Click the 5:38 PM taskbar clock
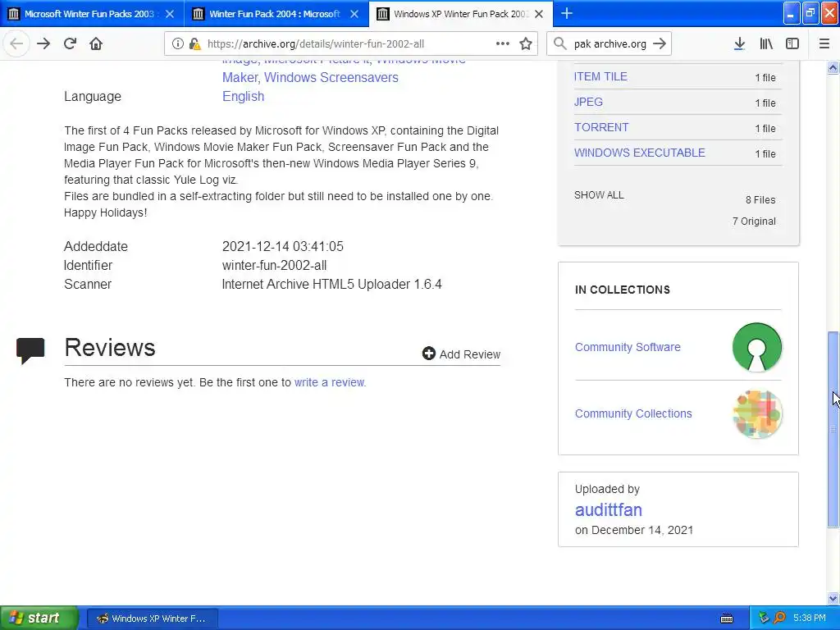This screenshot has width=840, height=630. click(810, 619)
